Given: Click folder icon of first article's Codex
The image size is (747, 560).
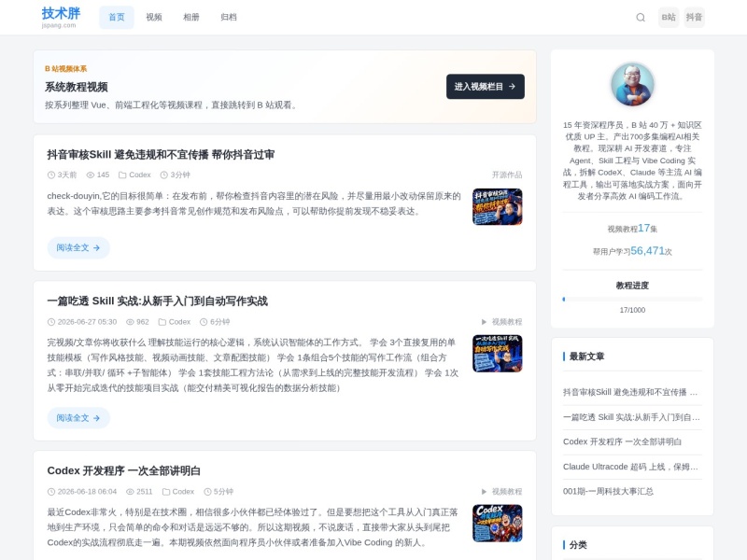Looking at the screenshot, I should [122, 175].
